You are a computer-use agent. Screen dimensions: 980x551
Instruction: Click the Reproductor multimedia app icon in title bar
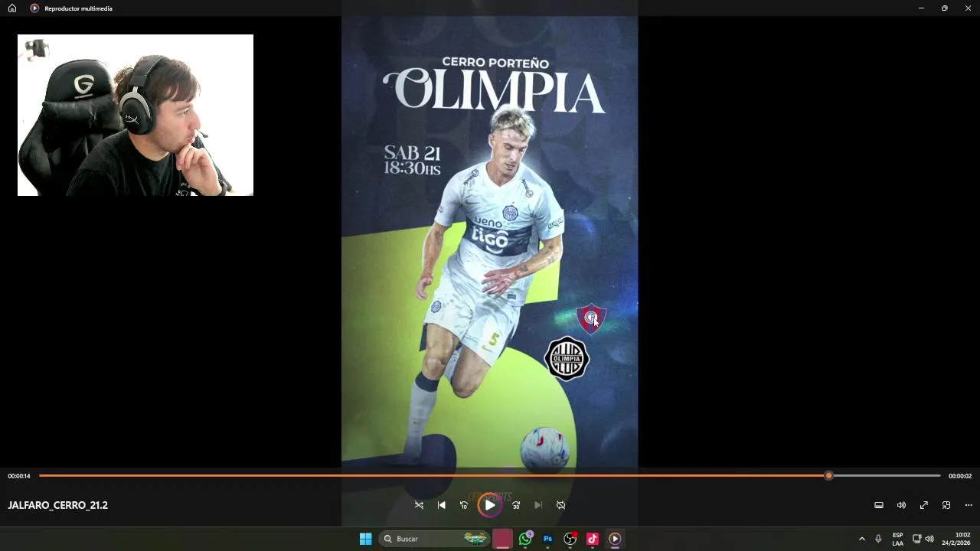[34, 8]
